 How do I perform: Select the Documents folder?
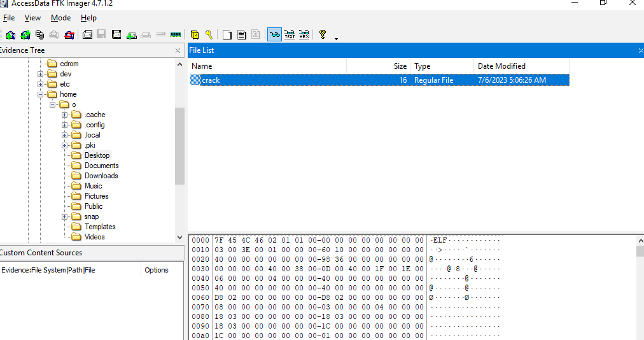tap(101, 166)
